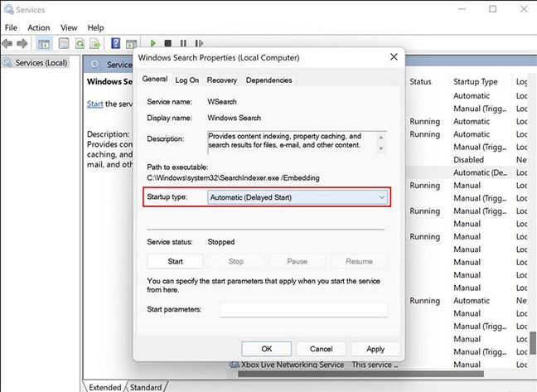Screen dimensions: 537x392
Task: Click the Back arrow in toolbar
Action: point(8,43)
